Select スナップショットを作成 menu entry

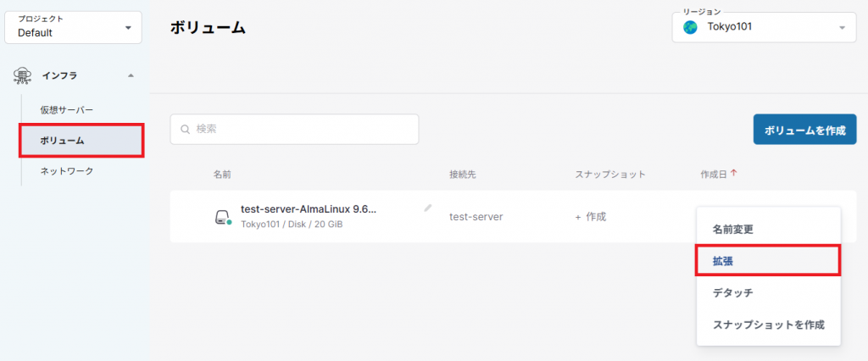(x=768, y=325)
